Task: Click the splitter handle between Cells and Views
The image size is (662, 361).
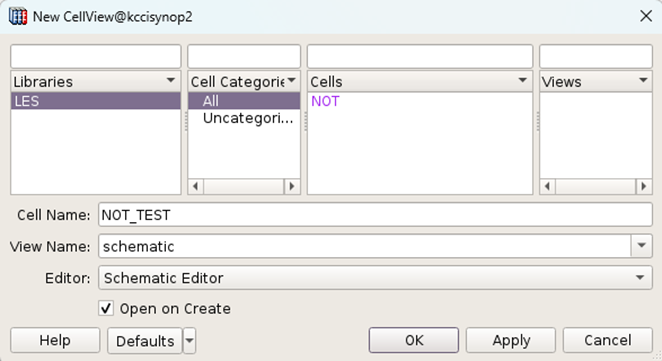Action: click(537, 122)
